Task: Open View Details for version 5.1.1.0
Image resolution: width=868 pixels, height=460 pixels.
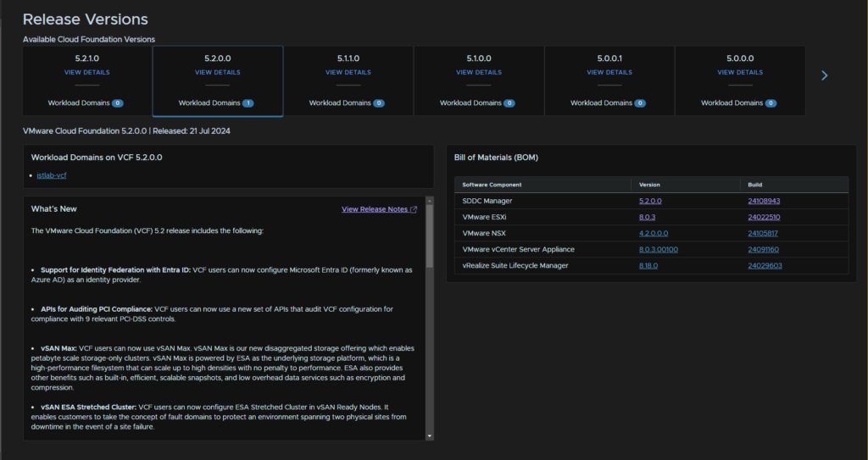Action: point(348,73)
